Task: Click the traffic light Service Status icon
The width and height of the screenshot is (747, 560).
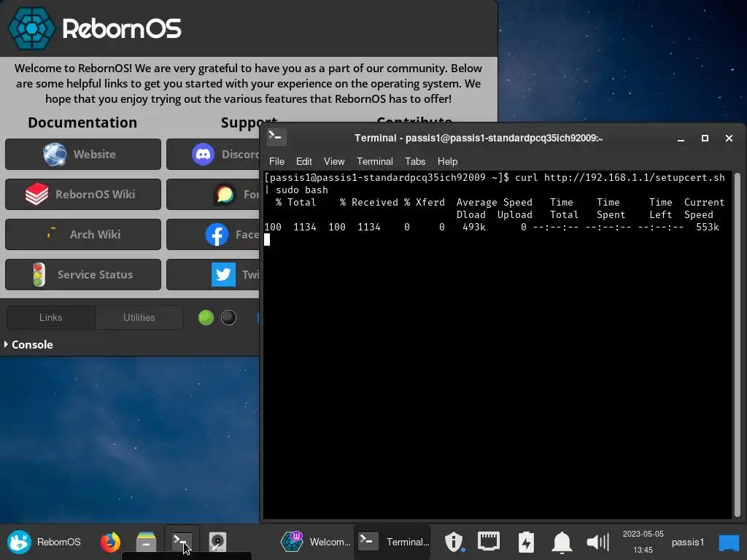Action: (39, 274)
